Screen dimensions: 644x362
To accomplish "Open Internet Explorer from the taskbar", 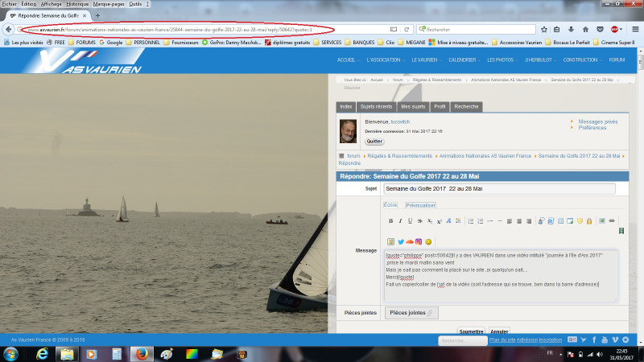I will tap(43, 354).
